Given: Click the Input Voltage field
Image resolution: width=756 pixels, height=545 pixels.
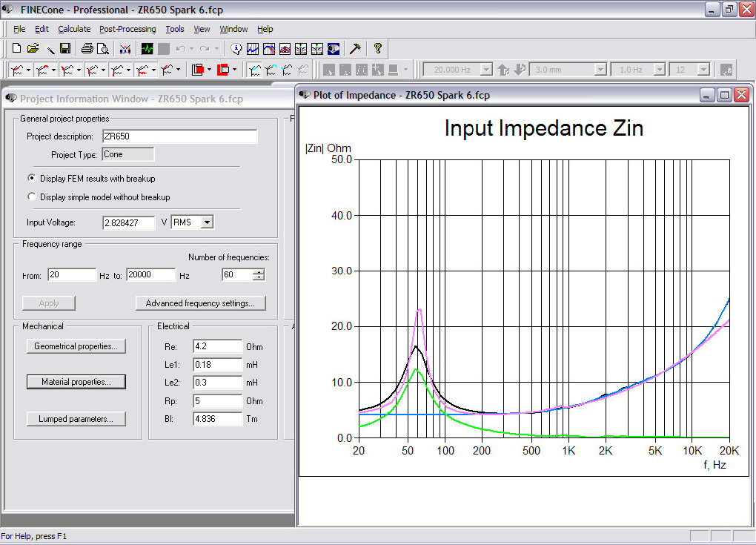Looking at the screenshot, I should pyautogui.click(x=128, y=223).
